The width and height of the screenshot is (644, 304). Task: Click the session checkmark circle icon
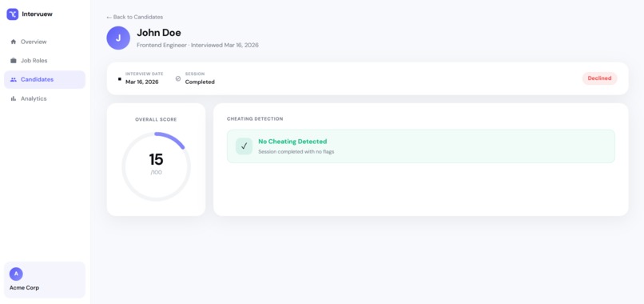(x=178, y=78)
